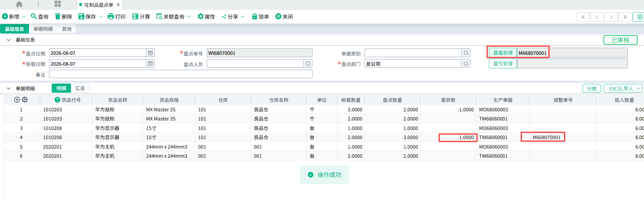
Task: Go to next record arrow
Action: click(611, 17)
